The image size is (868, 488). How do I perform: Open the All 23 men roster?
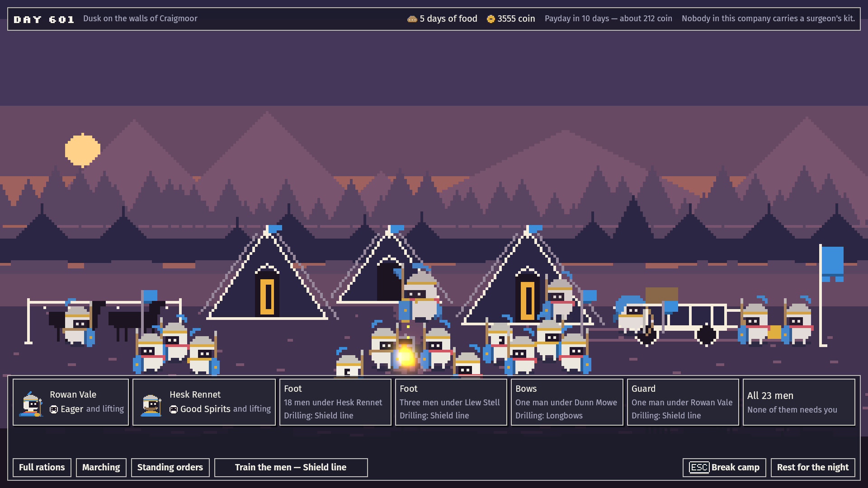799,402
